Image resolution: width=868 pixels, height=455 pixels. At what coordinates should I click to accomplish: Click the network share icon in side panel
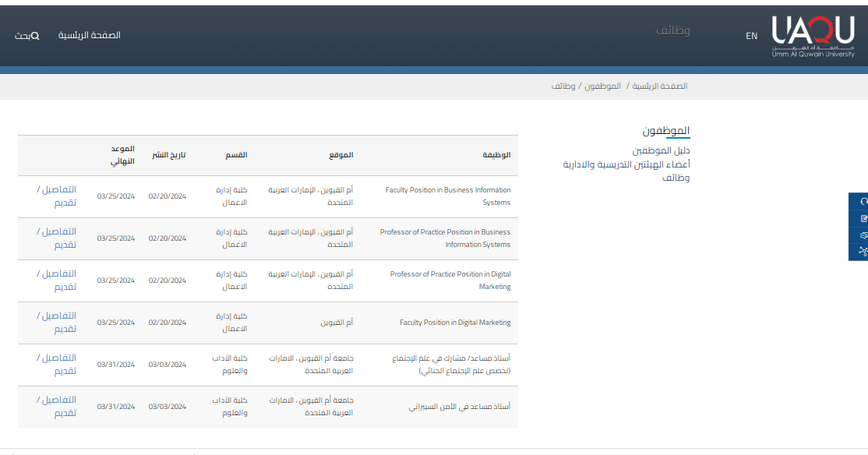pos(863,251)
